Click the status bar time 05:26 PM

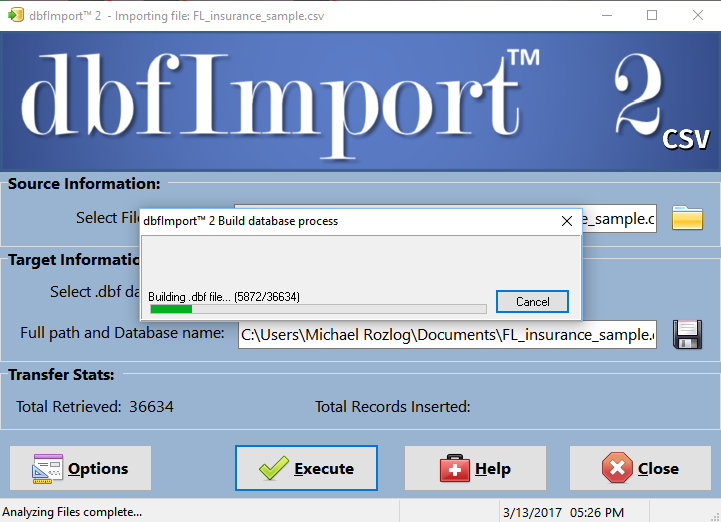597,512
